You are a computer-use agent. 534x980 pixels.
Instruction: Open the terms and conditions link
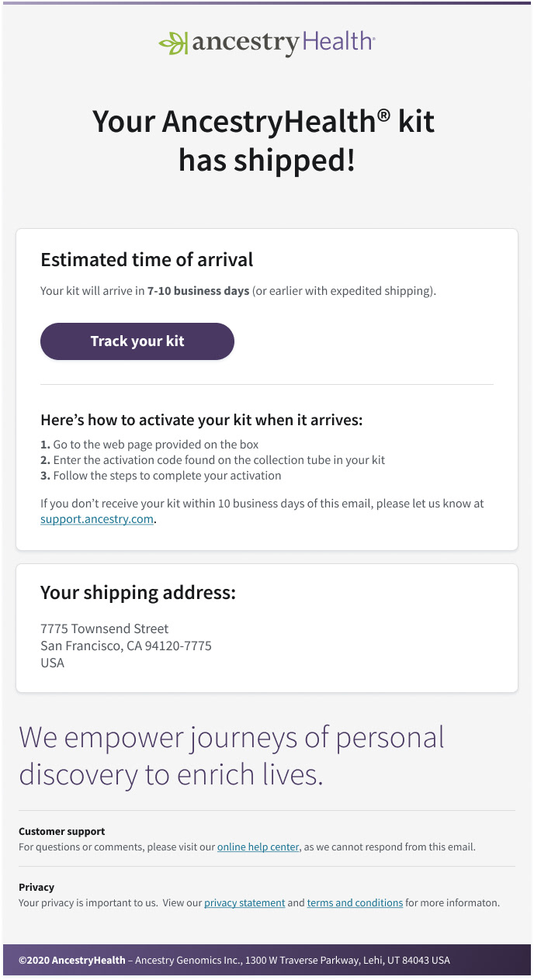point(355,903)
